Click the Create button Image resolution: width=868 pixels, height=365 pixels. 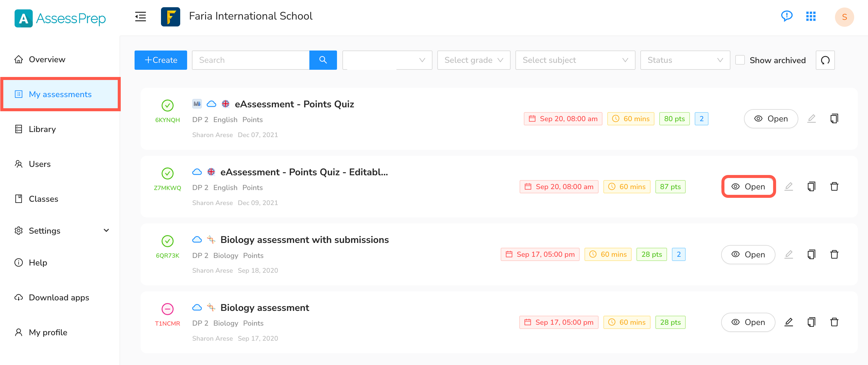(161, 60)
